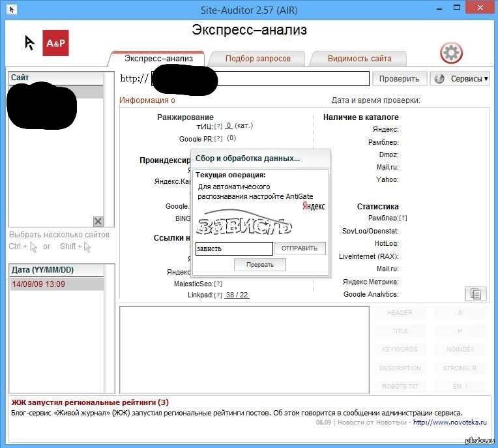Click the captcha text input field
Screen dimensions: 498x448
pyautogui.click(x=234, y=248)
